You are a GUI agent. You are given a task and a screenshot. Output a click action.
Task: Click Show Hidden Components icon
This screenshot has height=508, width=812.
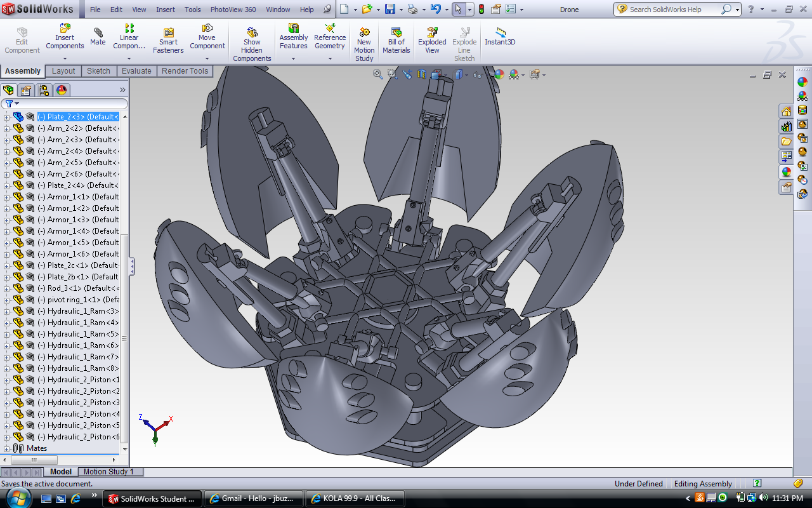click(252, 44)
